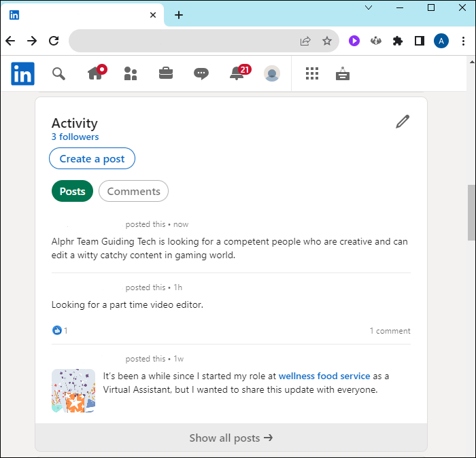Click the 'posted this • 1h' label
The height and width of the screenshot is (458, 476).
coord(154,287)
